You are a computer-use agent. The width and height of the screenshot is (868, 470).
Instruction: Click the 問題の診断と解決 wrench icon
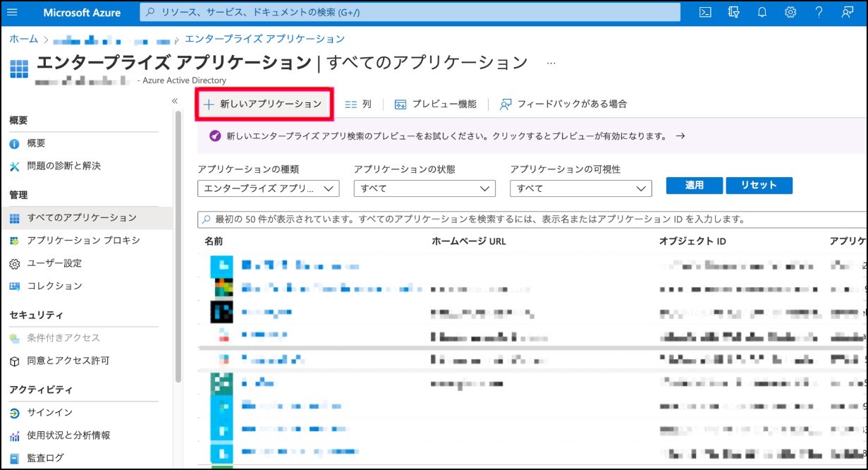pos(15,166)
